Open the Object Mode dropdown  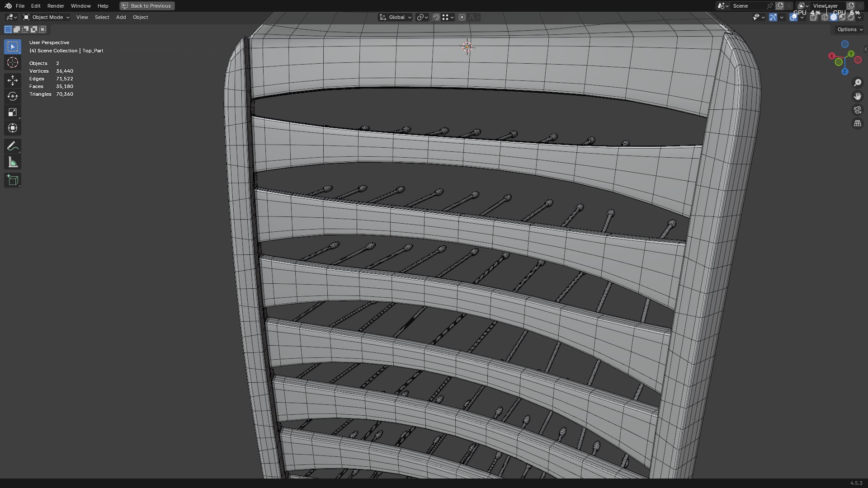pyautogui.click(x=47, y=17)
